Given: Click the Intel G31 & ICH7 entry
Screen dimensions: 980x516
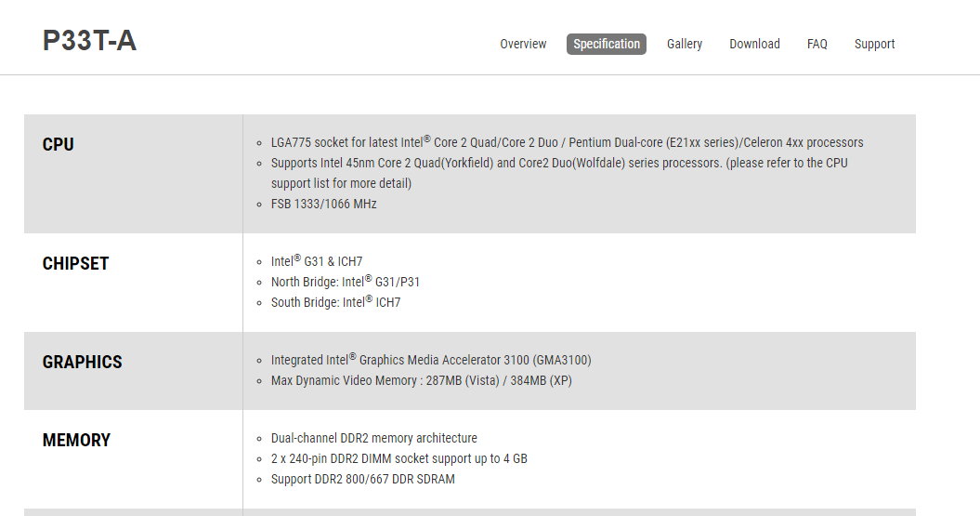Looking at the screenshot, I should tap(316, 261).
